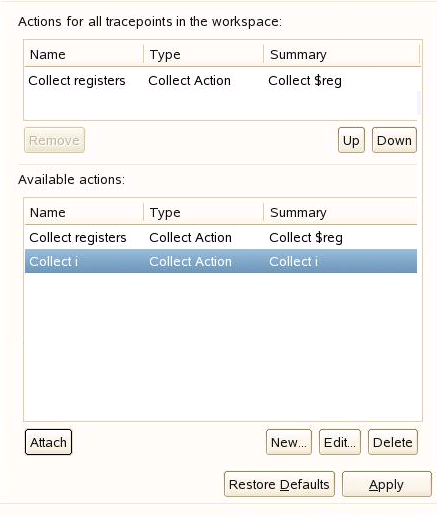Apply the tracepoint action settings

pos(387,484)
